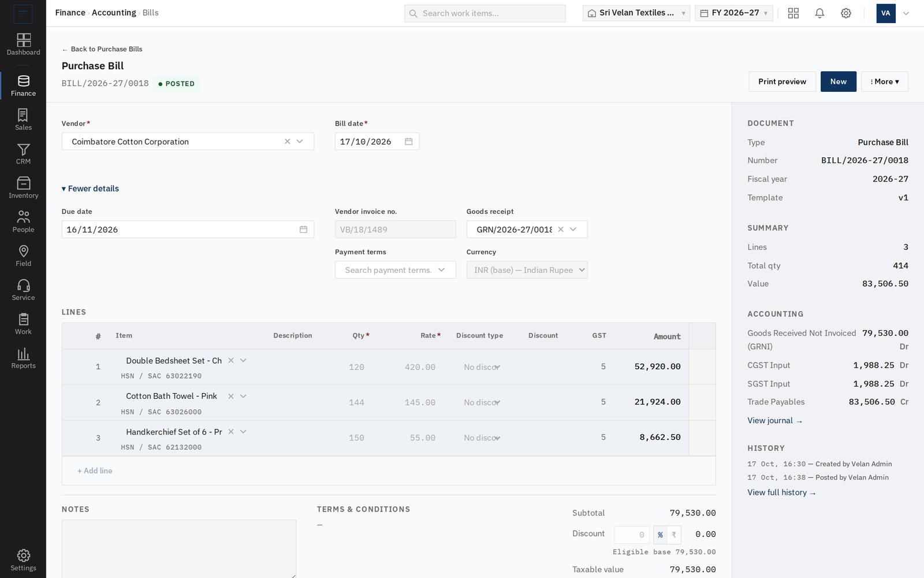924x578 pixels.
Task: Click the Print preview button
Action: tap(783, 81)
